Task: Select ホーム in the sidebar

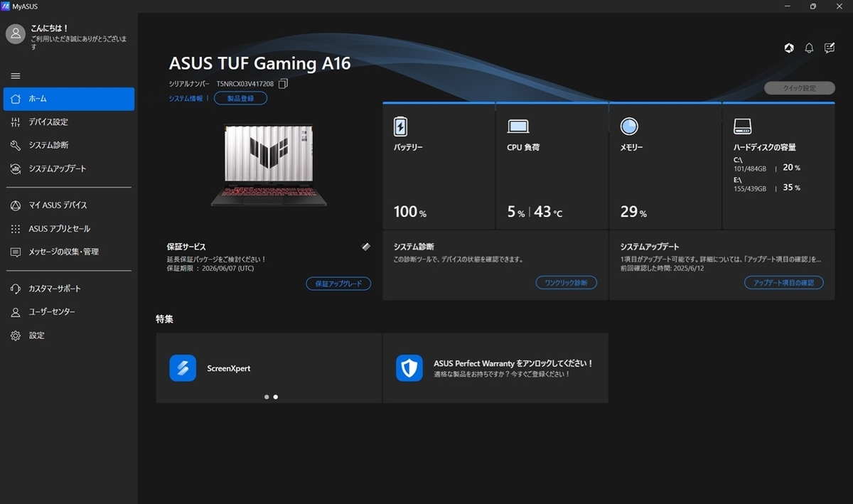Action: click(x=69, y=99)
